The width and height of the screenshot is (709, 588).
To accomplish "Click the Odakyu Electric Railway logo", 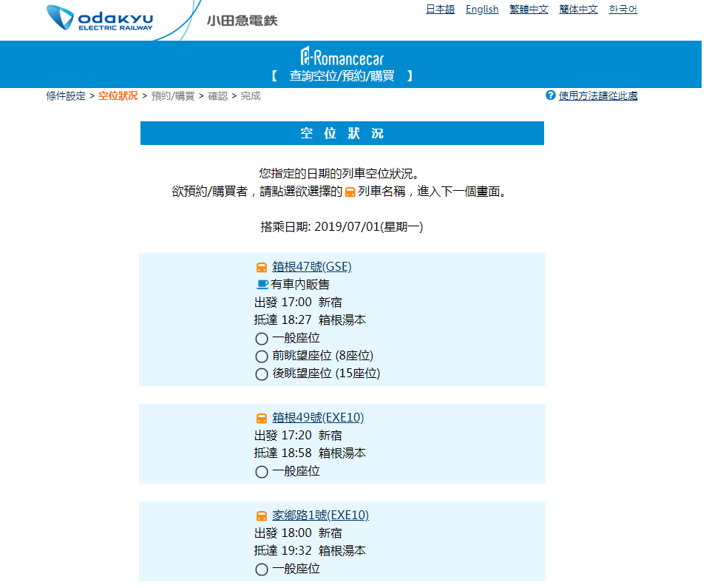I will click(100, 18).
